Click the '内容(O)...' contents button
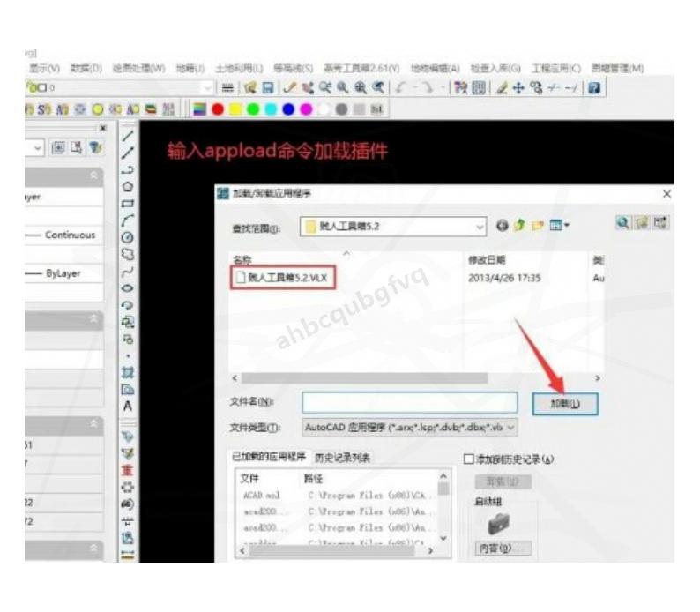Viewport: 700px width, 612px height. 503,549
